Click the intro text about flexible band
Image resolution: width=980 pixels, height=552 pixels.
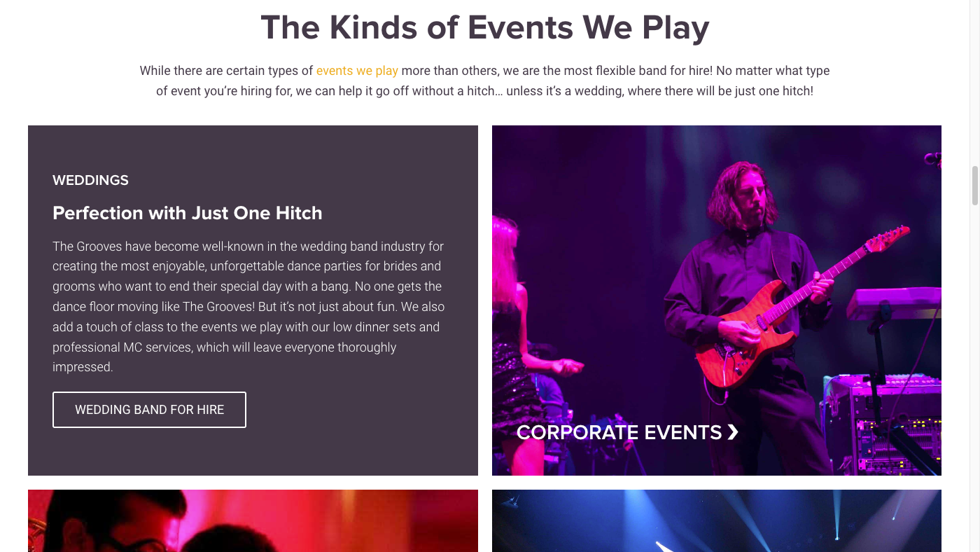pos(484,81)
